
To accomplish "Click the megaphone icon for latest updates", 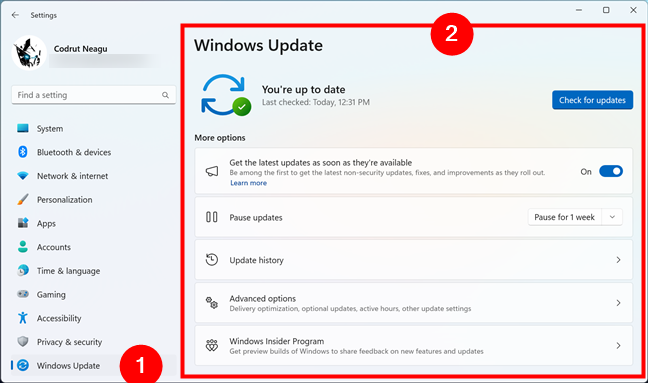I will (x=212, y=171).
